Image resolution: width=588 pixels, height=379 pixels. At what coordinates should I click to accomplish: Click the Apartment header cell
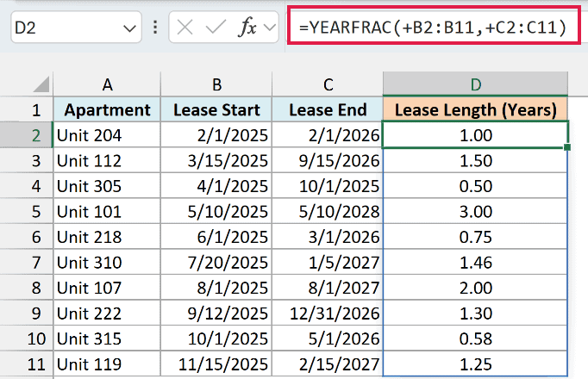tap(107, 109)
